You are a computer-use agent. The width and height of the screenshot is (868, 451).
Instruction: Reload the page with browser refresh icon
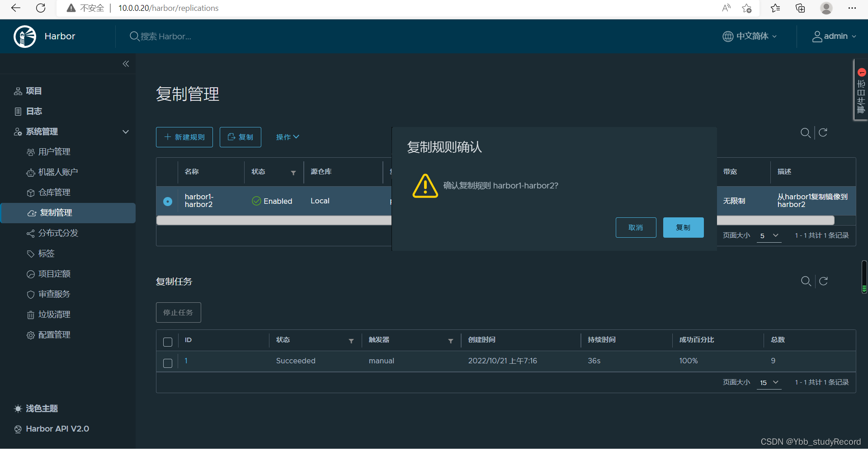(41, 8)
